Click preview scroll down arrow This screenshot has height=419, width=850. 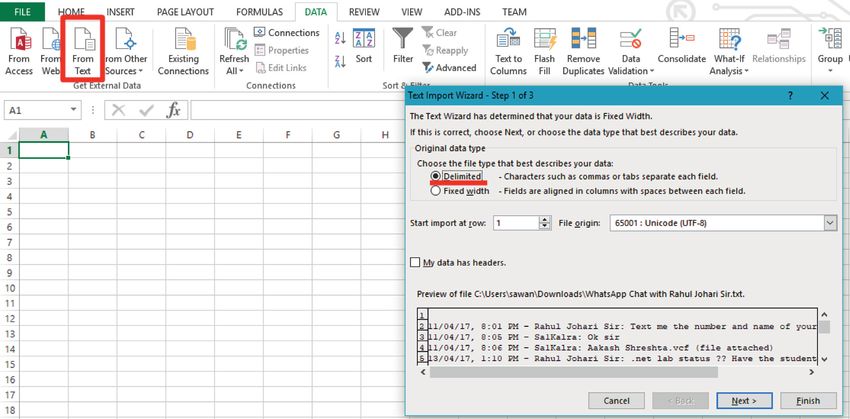(x=824, y=358)
